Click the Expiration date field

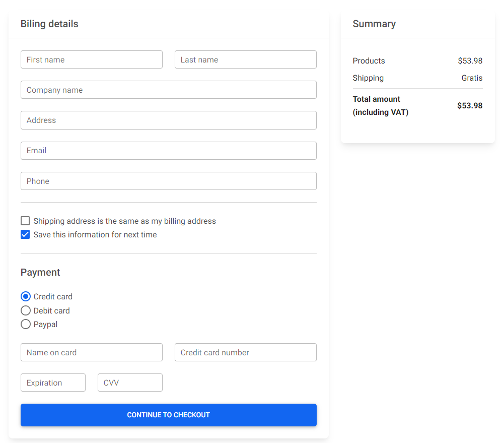pos(53,383)
